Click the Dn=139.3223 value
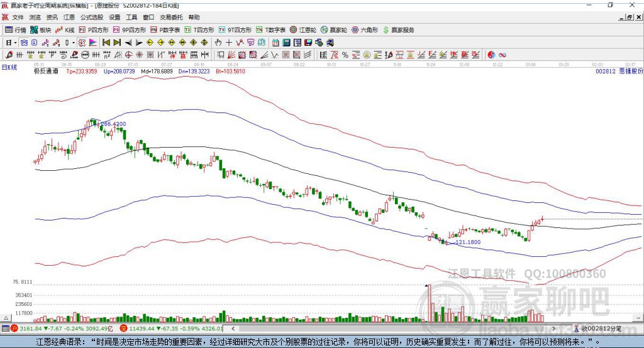 [x=194, y=72]
